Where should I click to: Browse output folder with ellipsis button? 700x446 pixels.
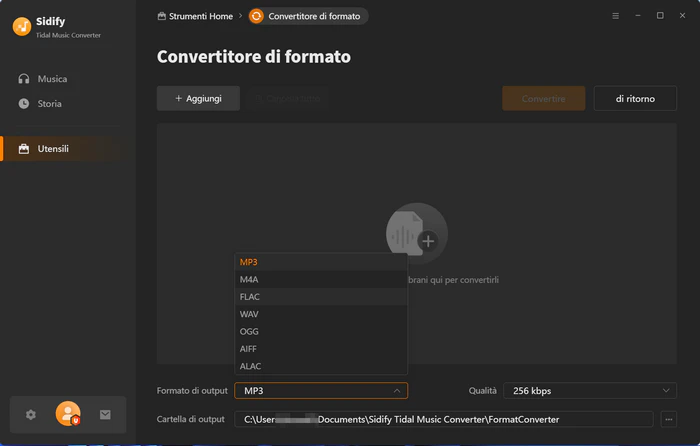point(668,419)
